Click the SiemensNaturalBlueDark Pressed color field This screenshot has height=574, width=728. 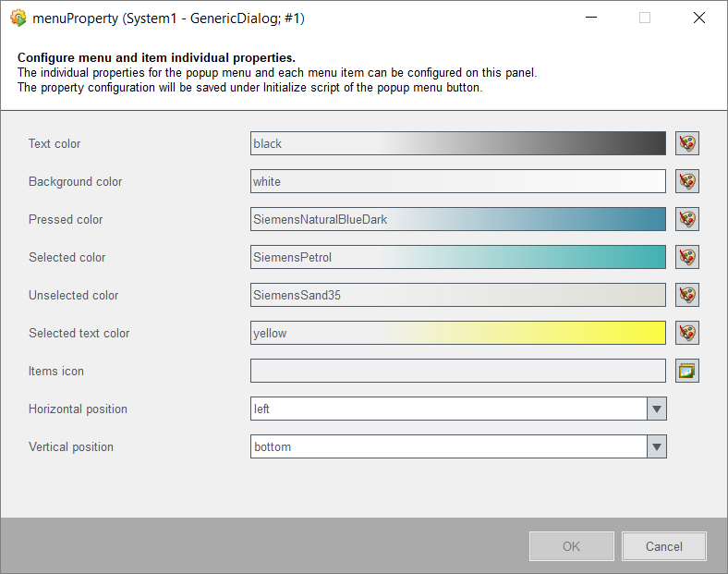pos(457,219)
